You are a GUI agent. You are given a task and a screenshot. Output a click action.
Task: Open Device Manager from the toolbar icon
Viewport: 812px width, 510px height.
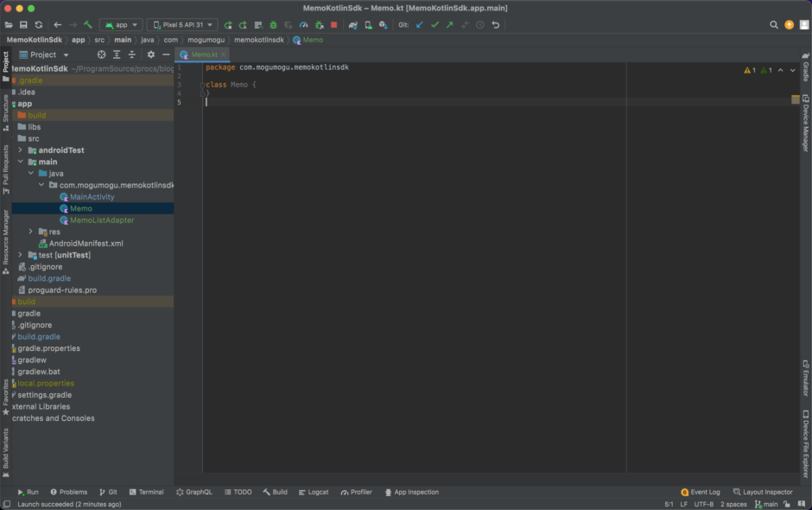(367, 25)
